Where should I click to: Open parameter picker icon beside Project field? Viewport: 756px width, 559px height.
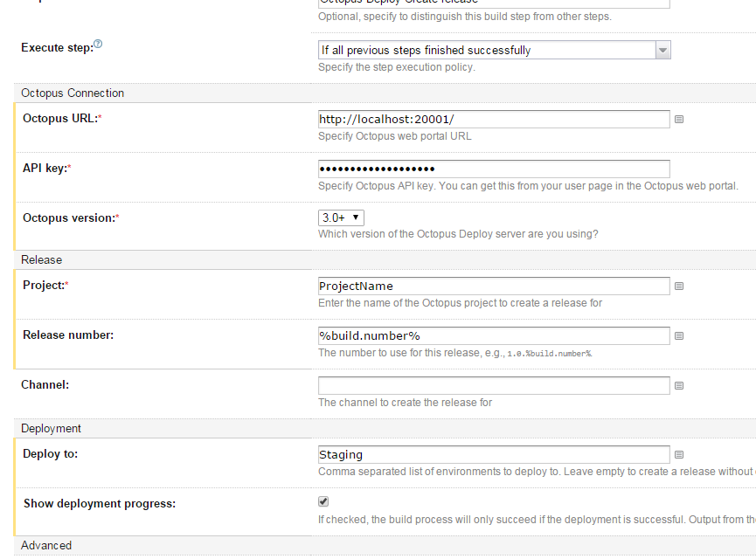[x=679, y=286]
